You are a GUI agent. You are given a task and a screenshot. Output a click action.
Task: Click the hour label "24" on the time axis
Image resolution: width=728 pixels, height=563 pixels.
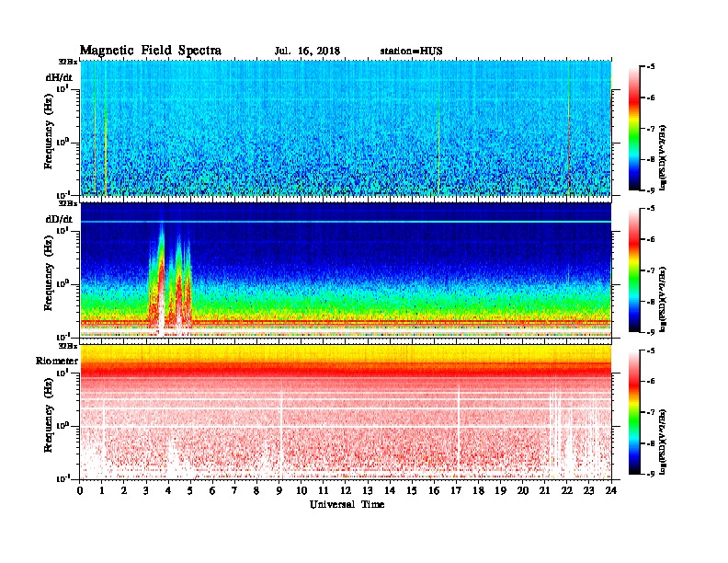[611, 490]
